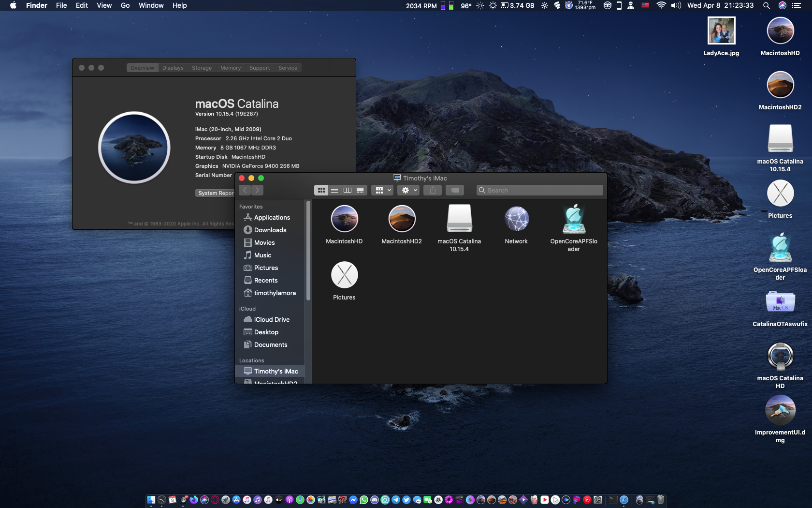This screenshot has width=812, height=508.
Task: Switch to Displays tab in About This Mac
Action: pos(173,68)
